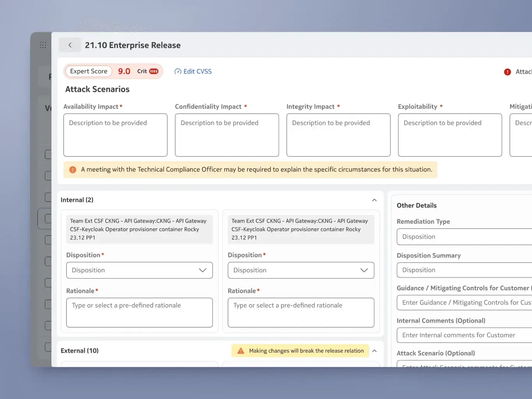The height and width of the screenshot is (399, 532).
Task: Click the orange warning icon in the meeting banner
Action: (x=72, y=169)
